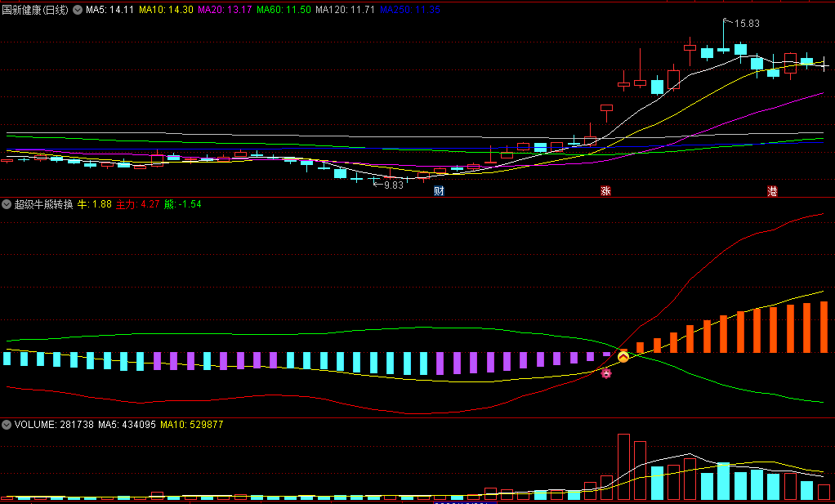Click the 涨 marker below the candlesticks
Viewport: 835px width, 504px height.
[x=605, y=191]
